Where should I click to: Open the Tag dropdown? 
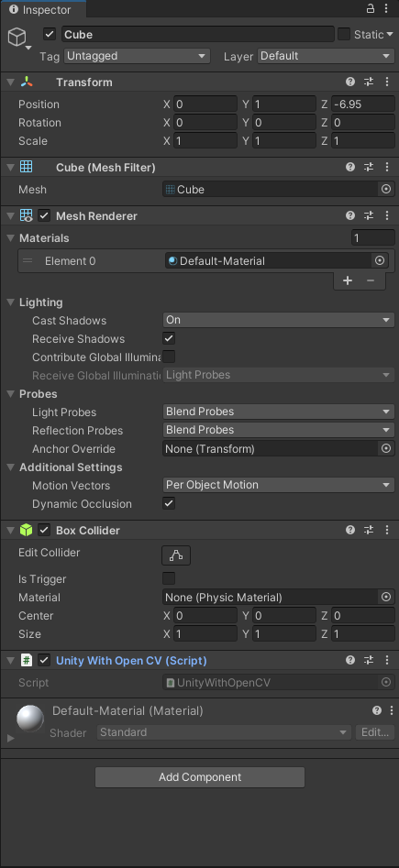pos(137,56)
